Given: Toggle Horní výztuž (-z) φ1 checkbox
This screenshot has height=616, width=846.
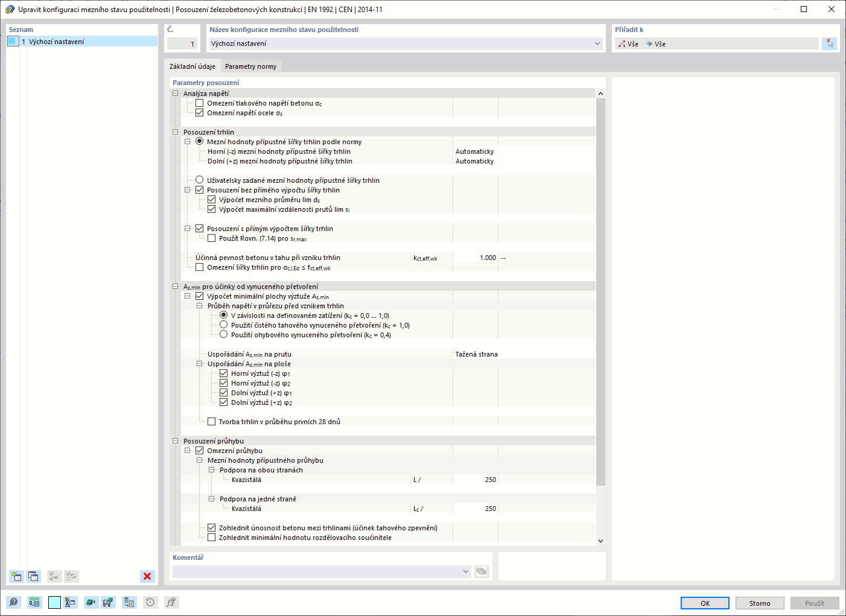Looking at the screenshot, I should (x=224, y=373).
